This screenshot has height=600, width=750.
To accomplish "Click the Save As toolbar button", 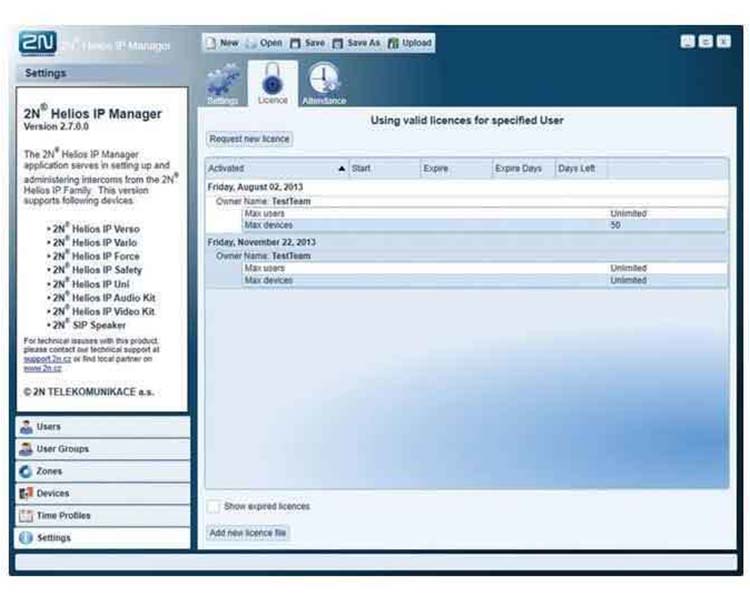I will click(357, 43).
